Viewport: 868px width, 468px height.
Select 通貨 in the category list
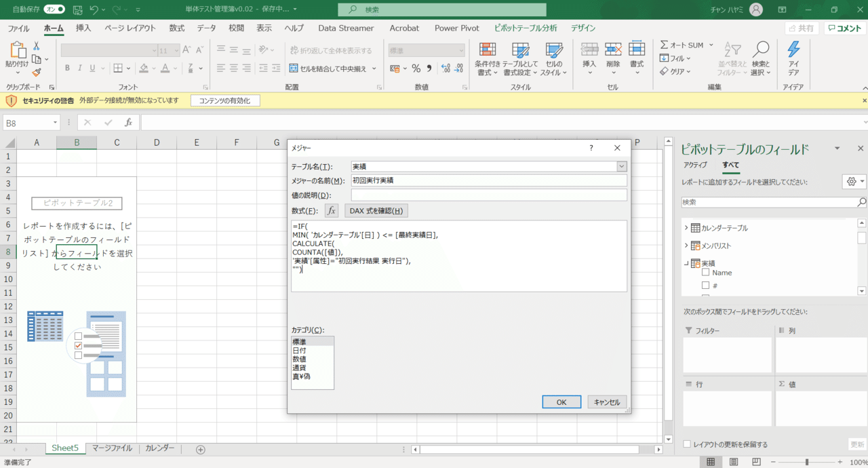(300, 368)
